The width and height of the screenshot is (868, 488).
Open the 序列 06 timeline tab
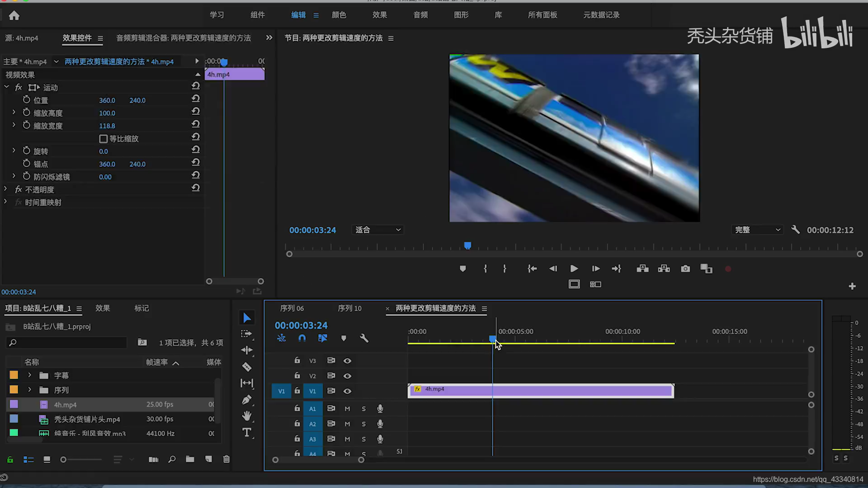point(292,308)
